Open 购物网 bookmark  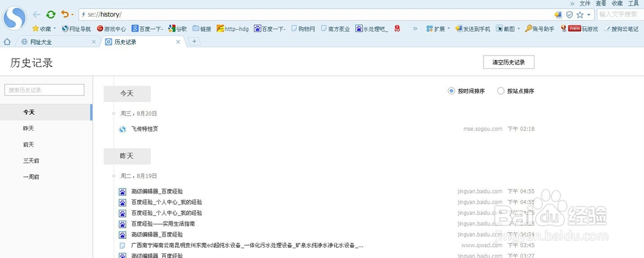coord(303,29)
